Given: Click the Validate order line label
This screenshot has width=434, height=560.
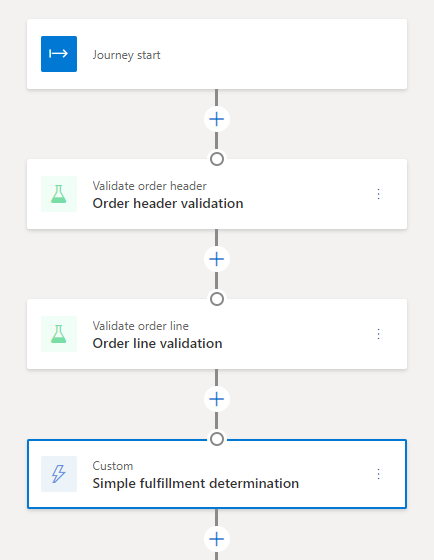Looking at the screenshot, I should pos(140,326).
